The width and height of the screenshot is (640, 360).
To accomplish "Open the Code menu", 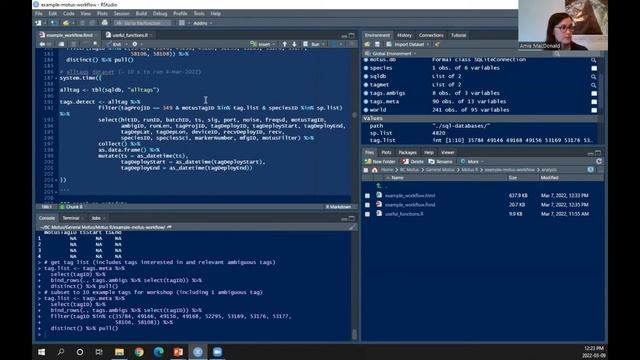I will tap(69, 13).
